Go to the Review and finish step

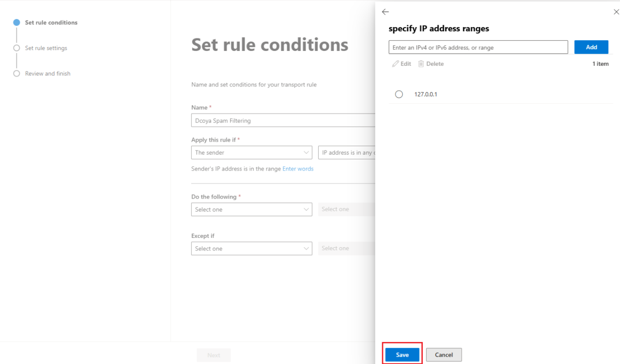click(48, 74)
